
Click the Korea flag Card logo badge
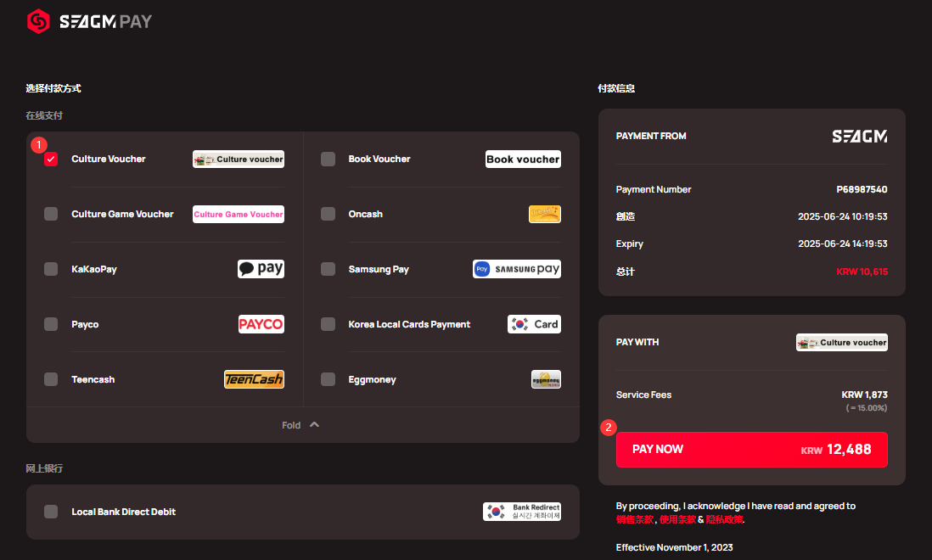tap(535, 324)
